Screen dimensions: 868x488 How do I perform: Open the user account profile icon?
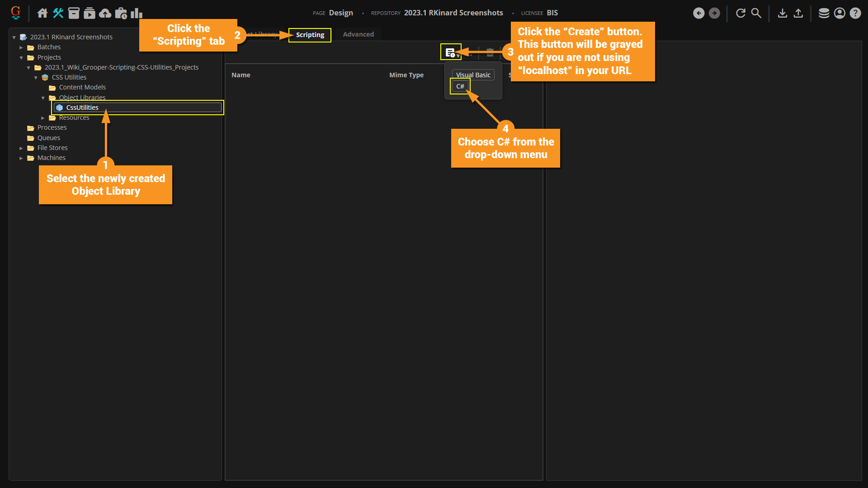840,13
